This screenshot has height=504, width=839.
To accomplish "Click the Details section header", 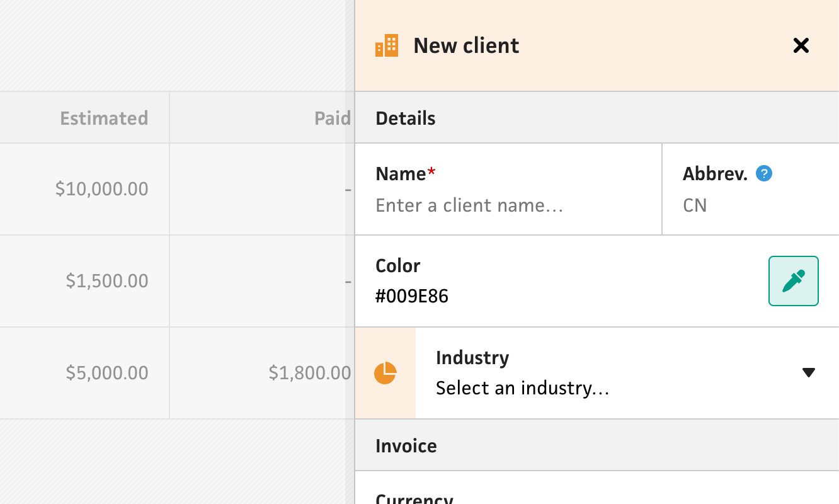I will coord(597,118).
